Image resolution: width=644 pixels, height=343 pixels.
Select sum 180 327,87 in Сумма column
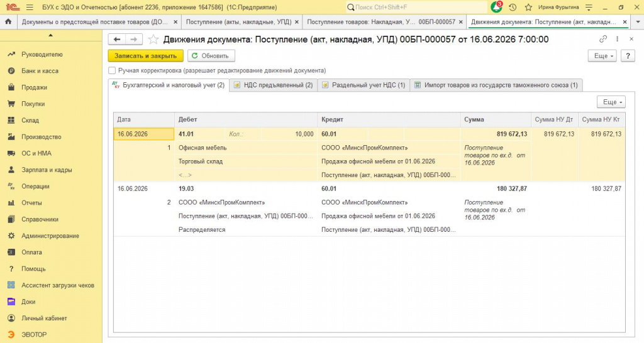click(512, 188)
